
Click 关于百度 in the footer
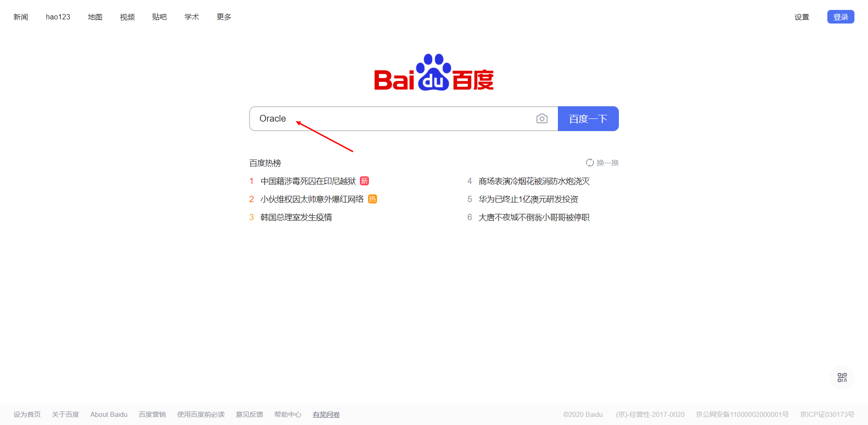coord(66,415)
